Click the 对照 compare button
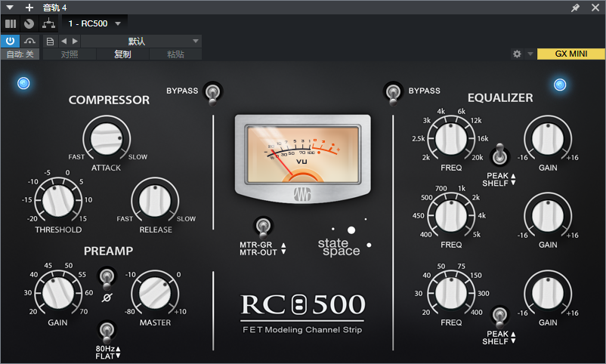 click(x=70, y=54)
